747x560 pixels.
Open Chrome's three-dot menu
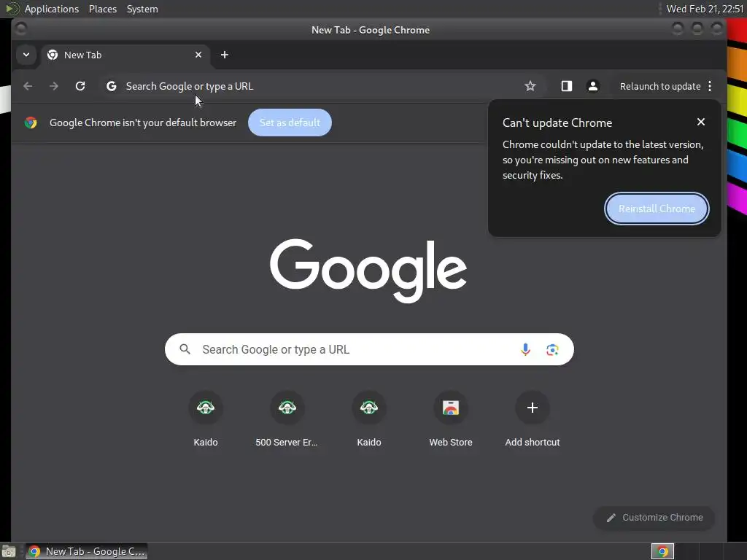pyautogui.click(x=710, y=86)
